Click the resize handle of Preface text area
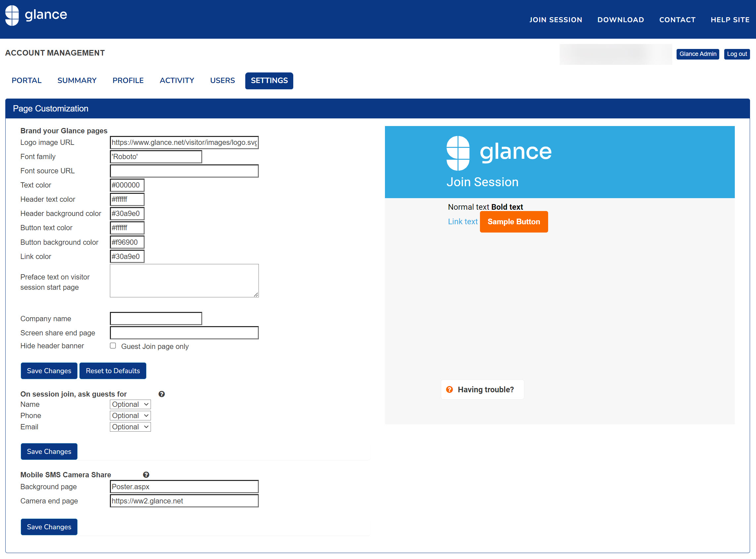Image resolution: width=756 pixels, height=559 pixels. coord(256,295)
